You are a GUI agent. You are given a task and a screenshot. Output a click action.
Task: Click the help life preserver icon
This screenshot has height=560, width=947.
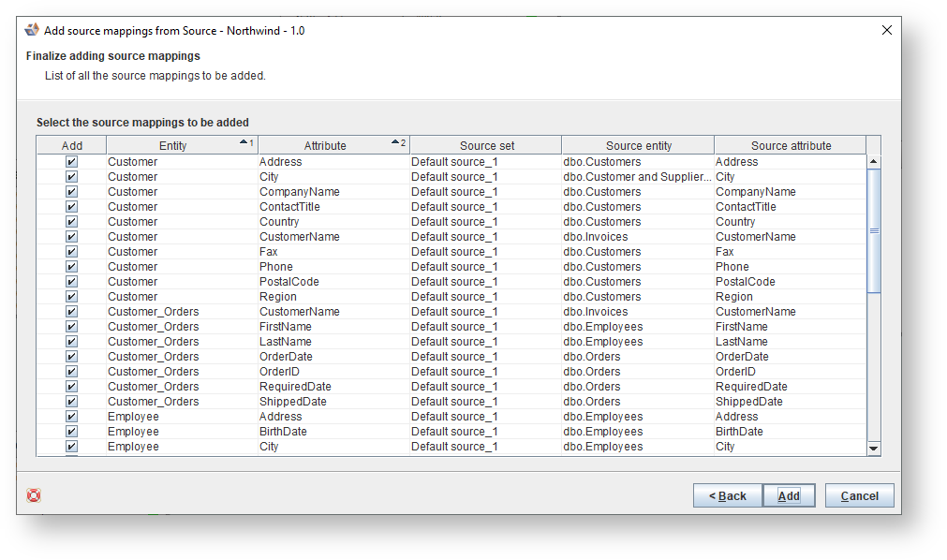33,496
